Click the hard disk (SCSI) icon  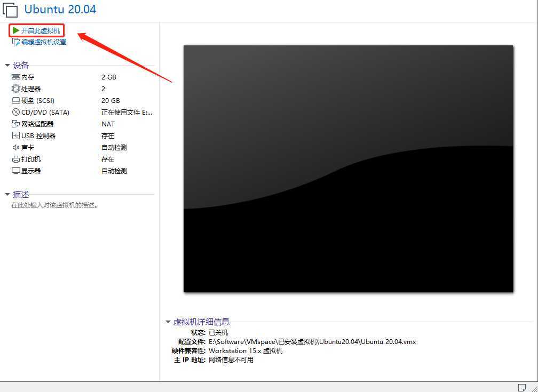16,101
